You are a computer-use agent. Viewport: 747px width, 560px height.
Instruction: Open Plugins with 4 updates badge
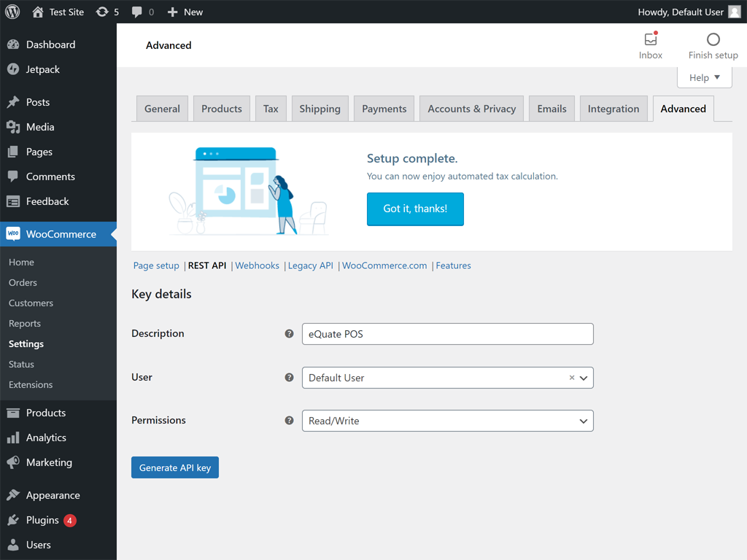coord(42,520)
